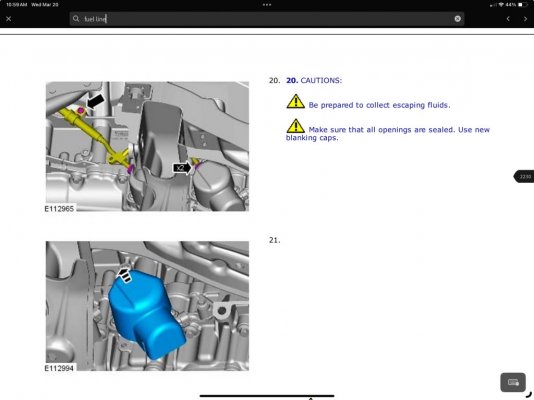Jump to the next search result
This screenshot has width=534, height=400.
click(x=525, y=19)
